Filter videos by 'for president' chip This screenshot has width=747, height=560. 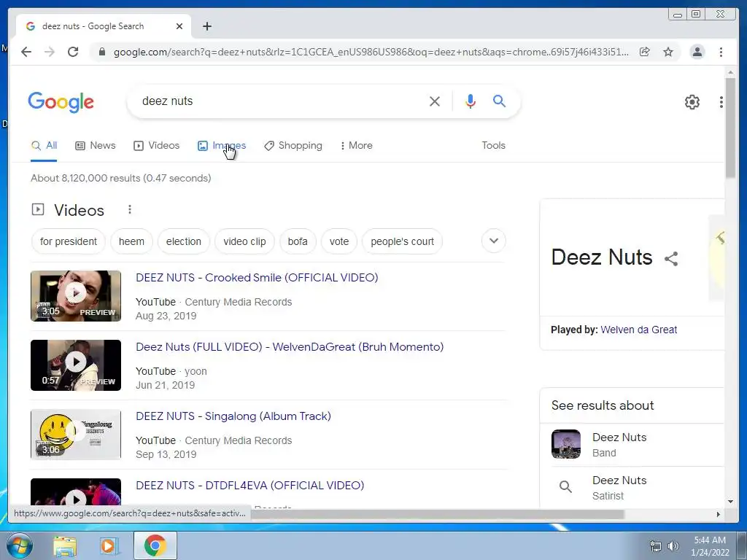[68, 241]
